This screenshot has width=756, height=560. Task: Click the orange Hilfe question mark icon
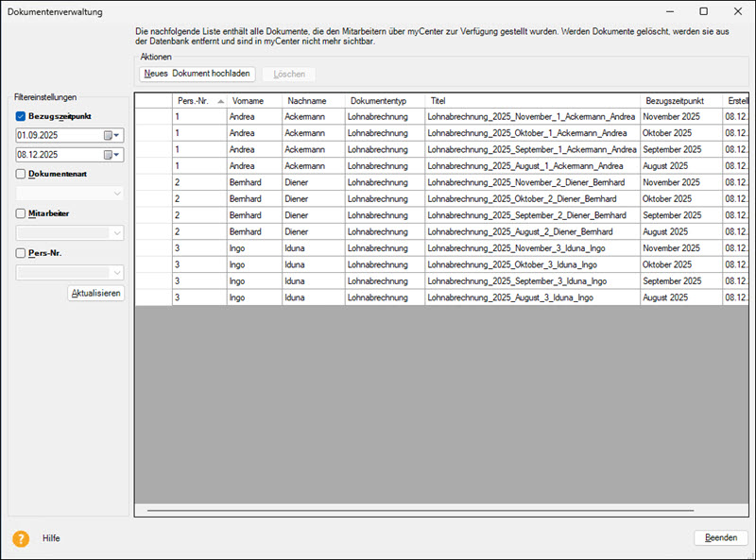pos(21,538)
